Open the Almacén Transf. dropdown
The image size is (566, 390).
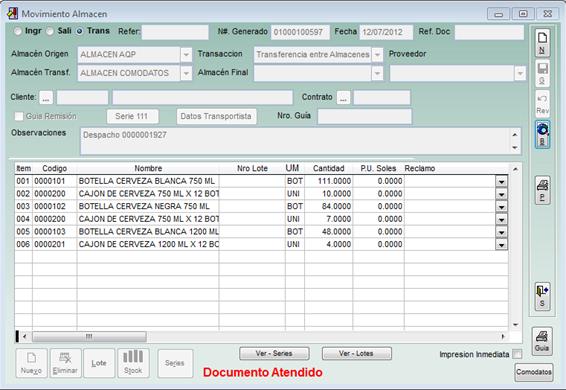[186, 73]
